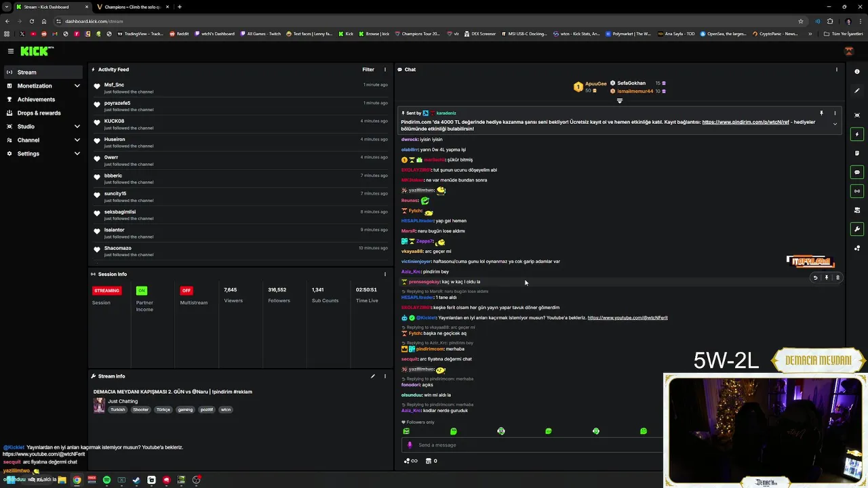868x488 pixels.
Task: Open Activity Feed three-dot options
Action: [x=385, y=69]
